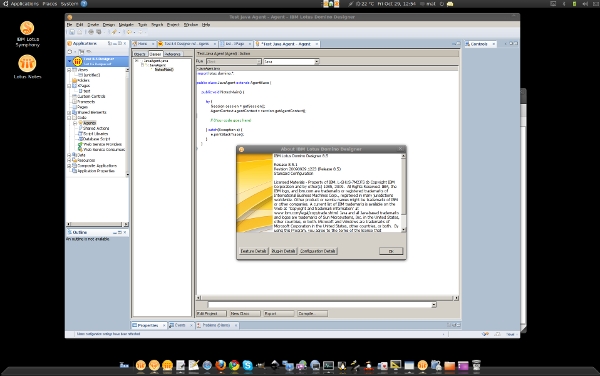600x376 pixels.
Task: Click the Save toolbar icon
Action: [72, 32]
